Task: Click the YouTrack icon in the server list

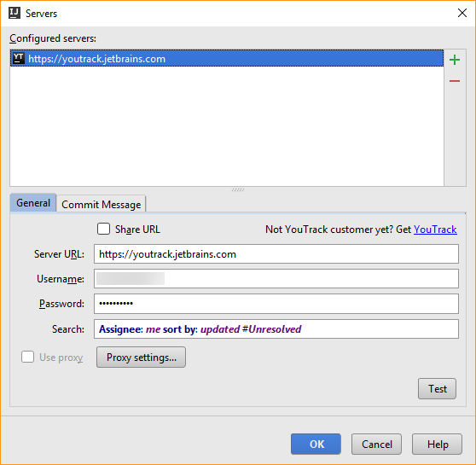Action: click(19, 58)
